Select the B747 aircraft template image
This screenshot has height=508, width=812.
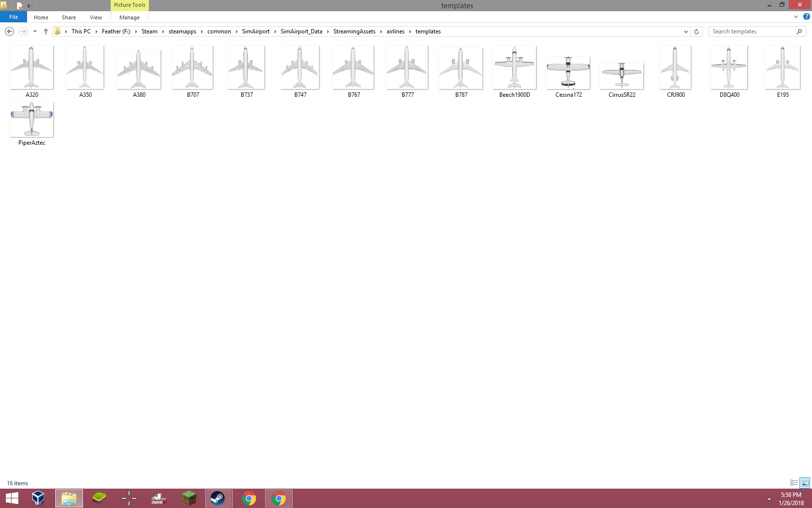[300, 68]
